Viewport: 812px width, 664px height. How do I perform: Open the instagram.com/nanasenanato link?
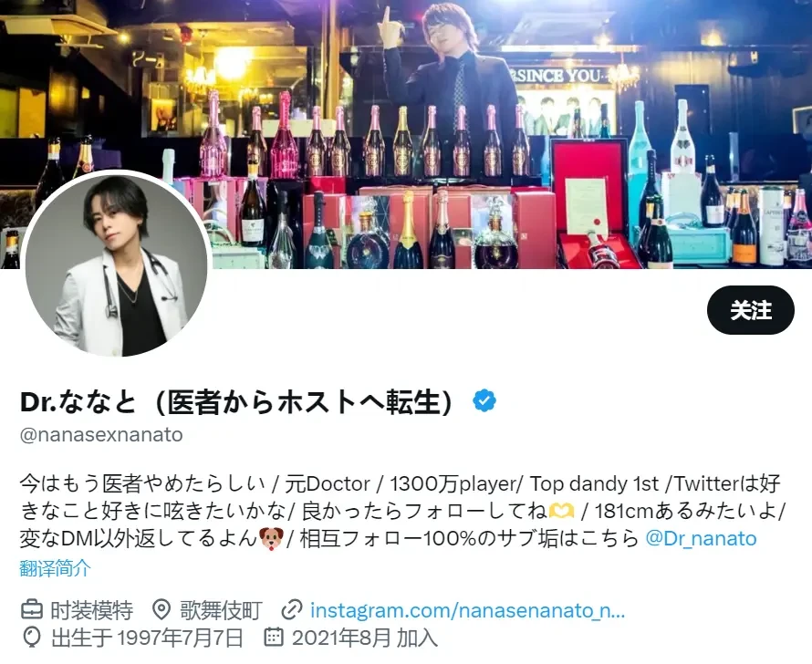pyautogui.click(x=468, y=610)
